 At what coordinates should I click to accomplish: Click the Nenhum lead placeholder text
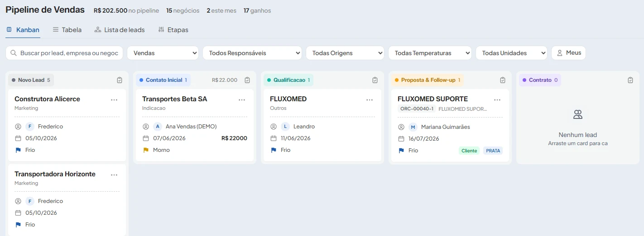[x=578, y=135]
